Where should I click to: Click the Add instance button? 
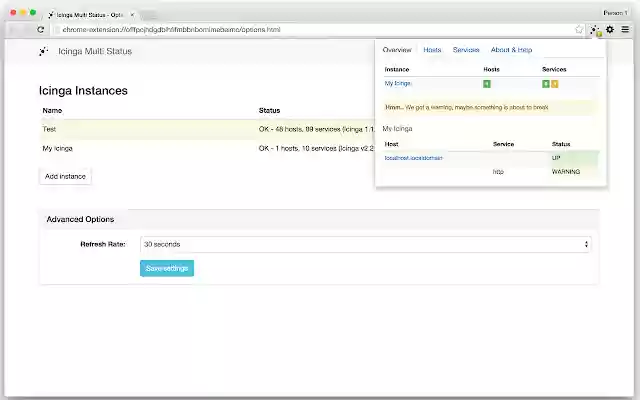pos(65,176)
